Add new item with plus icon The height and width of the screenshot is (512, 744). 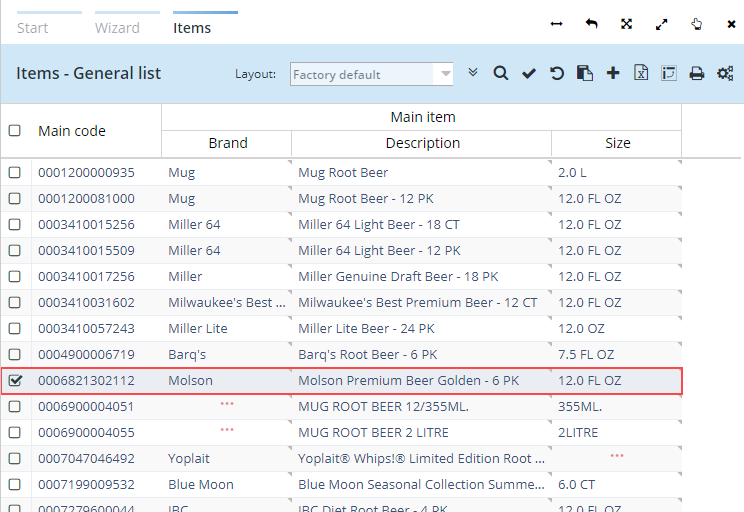coord(613,73)
